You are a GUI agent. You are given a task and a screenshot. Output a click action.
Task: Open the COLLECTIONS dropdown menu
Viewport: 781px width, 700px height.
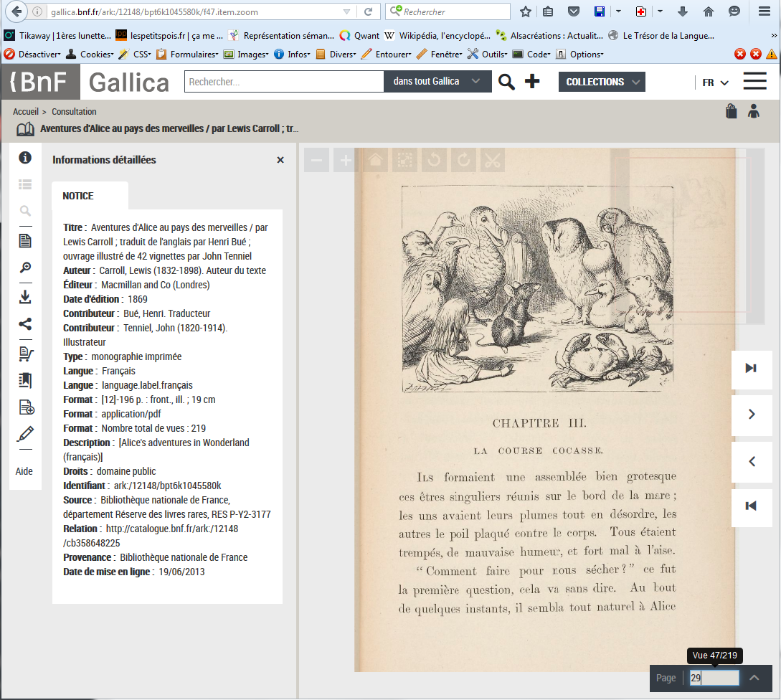602,82
